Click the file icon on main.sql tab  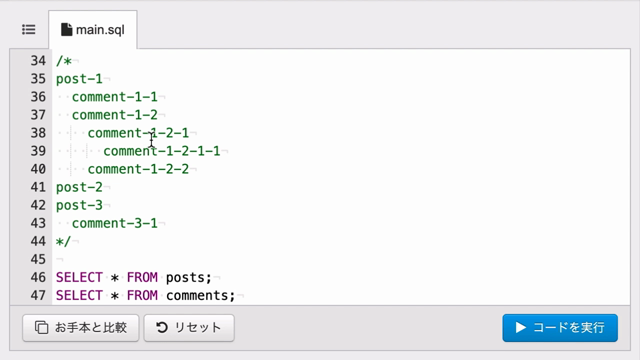67,30
